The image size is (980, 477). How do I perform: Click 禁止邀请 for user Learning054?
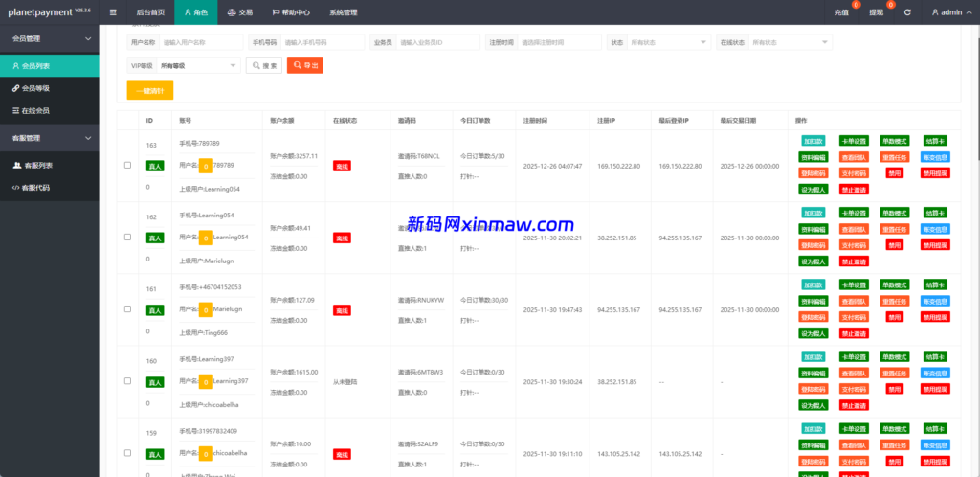(853, 261)
